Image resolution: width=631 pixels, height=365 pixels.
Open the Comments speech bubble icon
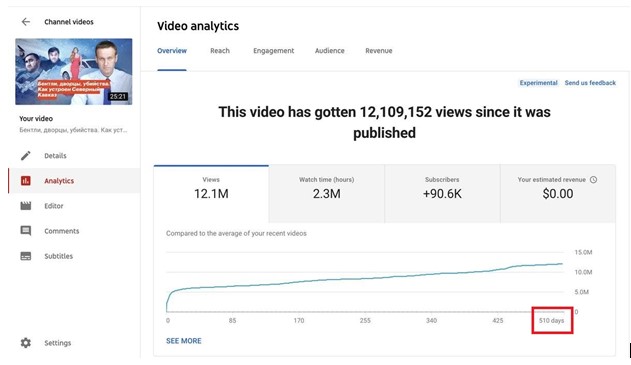click(26, 231)
